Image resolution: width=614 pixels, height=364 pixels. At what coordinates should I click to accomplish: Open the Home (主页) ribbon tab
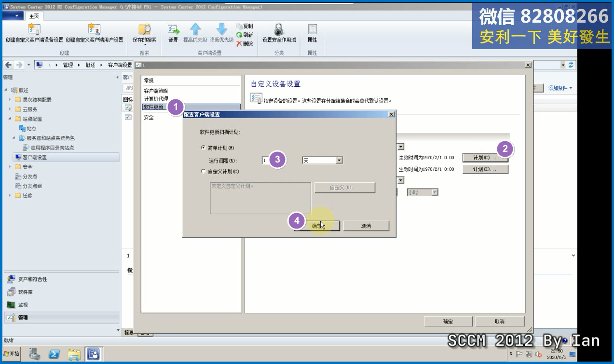(x=34, y=16)
